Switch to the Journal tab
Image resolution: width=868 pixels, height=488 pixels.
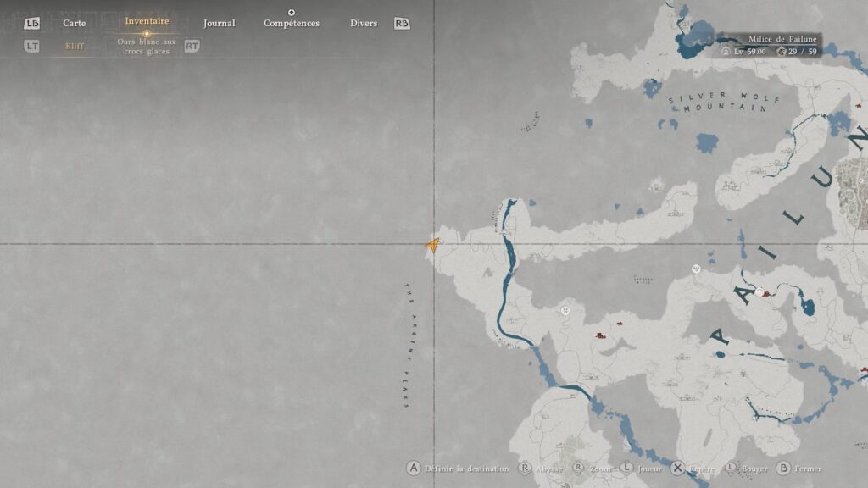tap(220, 23)
